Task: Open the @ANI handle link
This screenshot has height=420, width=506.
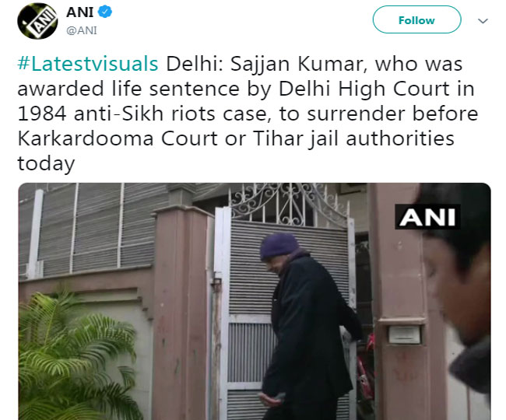Action: (82, 30)
